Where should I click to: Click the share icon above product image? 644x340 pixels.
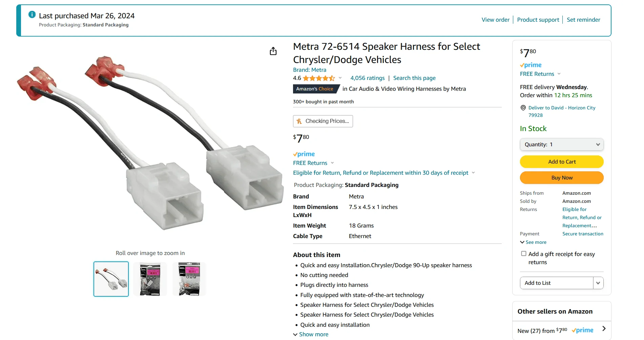pos(273,51)
